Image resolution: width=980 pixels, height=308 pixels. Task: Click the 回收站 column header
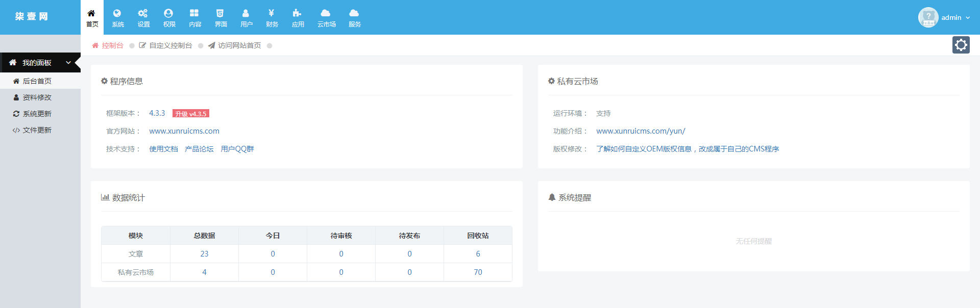(478, 236)
